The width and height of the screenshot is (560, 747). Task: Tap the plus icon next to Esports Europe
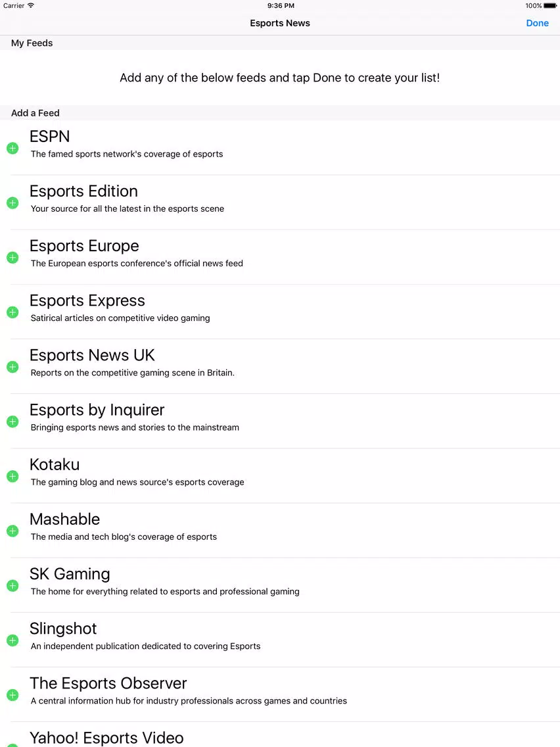tap(12, 258)
